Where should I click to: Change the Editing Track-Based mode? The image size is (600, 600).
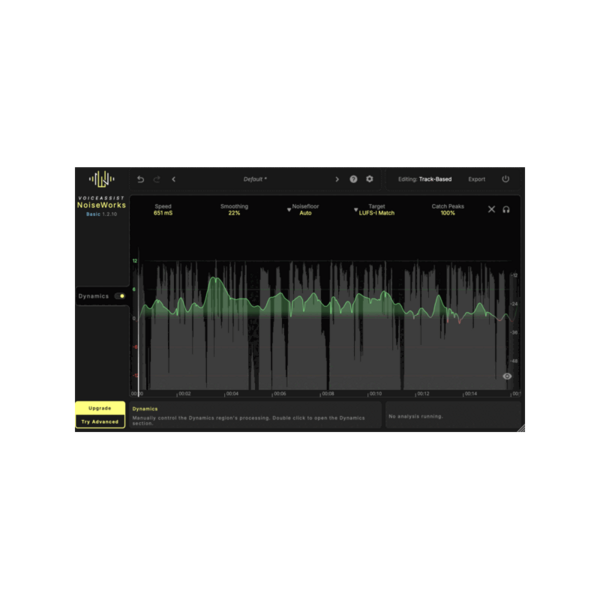pos(425,179)
